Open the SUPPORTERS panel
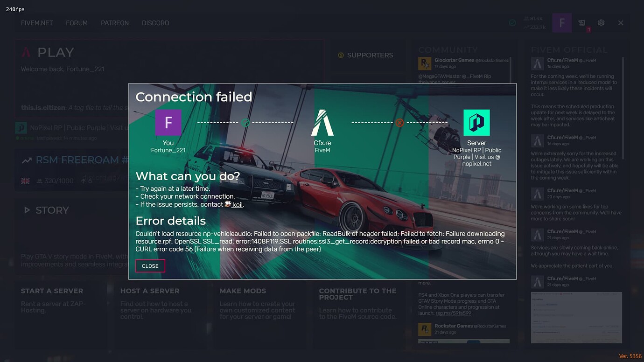The width and height of the screenshot is (644, 362). 367,55
